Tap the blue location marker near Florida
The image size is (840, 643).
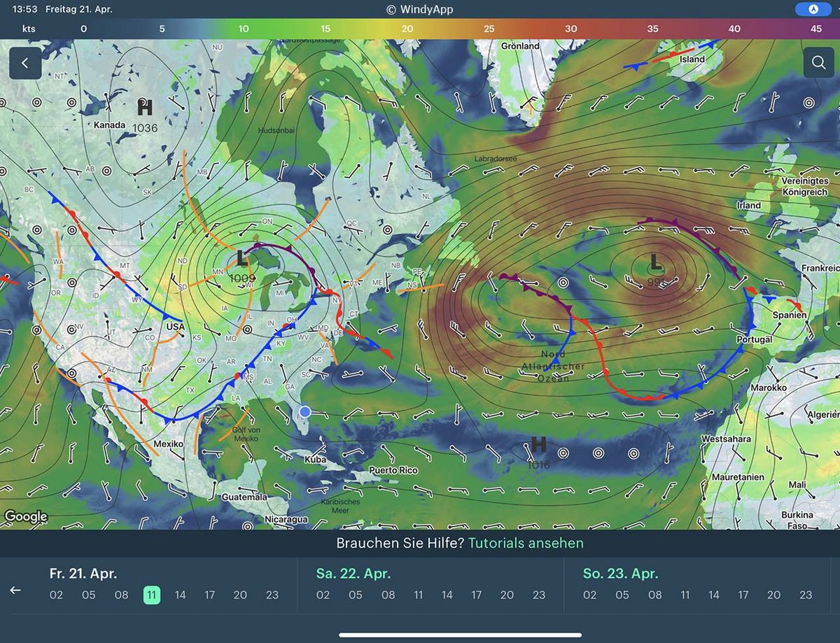pos(304,411)
